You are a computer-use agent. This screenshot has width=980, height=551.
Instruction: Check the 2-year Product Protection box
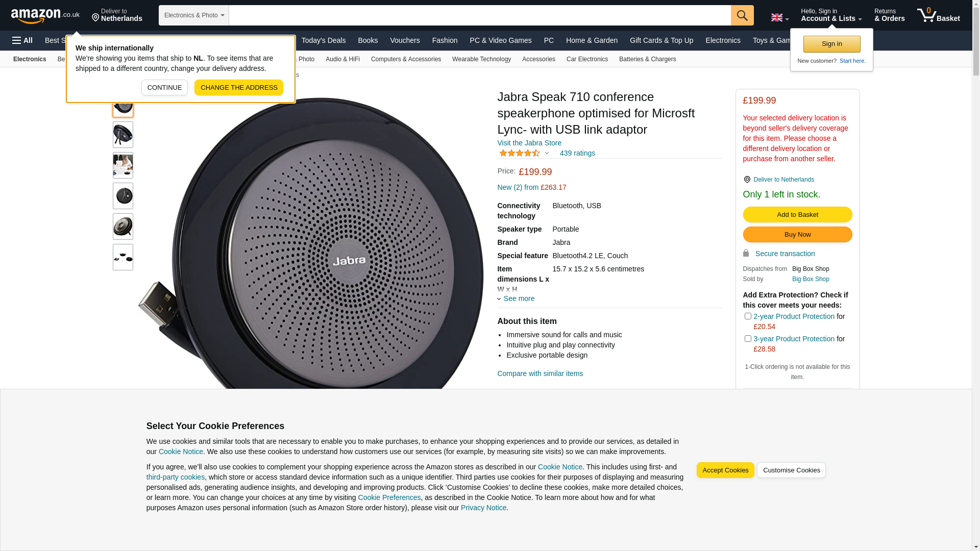[748, 316]
